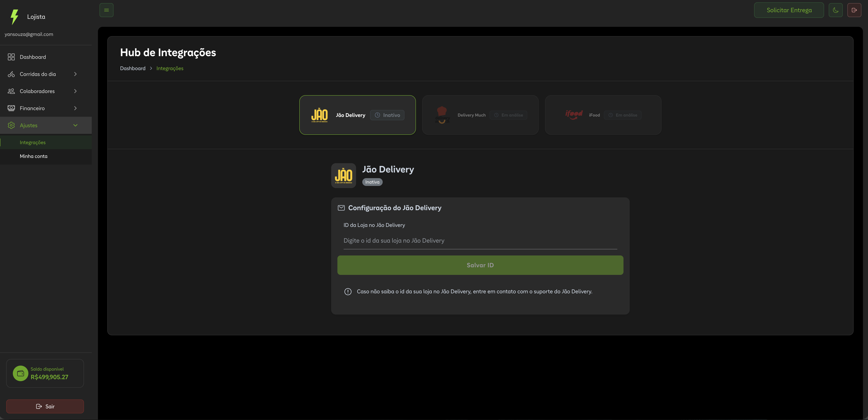Focus the Jão Delivery store ID field
The image size is (868, 420).
point(480,240)
